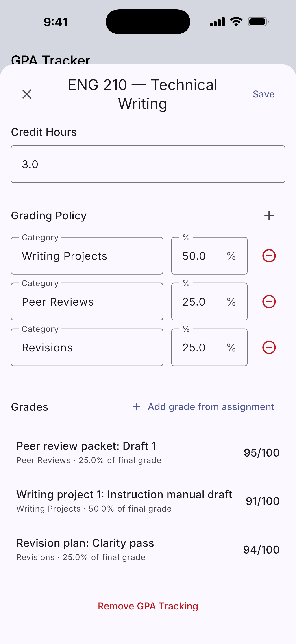Delete the Peer Reviews category row
Screen dimensions: 296x644
[x=269, y=302]
